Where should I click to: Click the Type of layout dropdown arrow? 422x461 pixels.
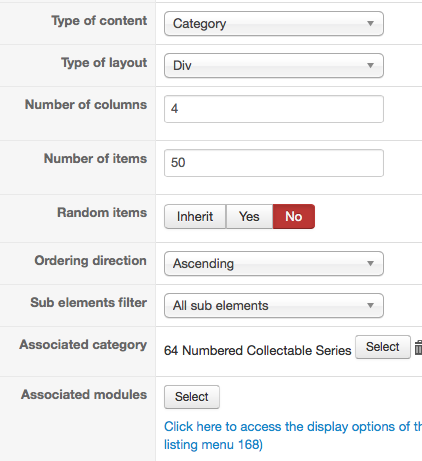(370, 65)
